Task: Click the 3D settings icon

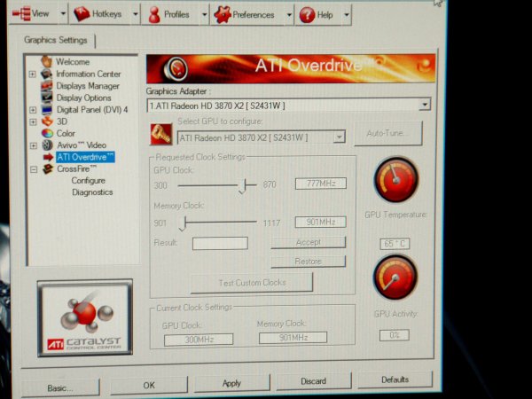Action: click(47, 121)
